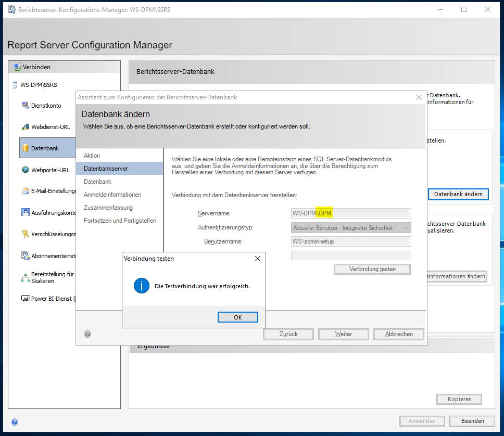The width and height of the screenshot is (504, 436).
Task: Open the Verschlüsselungsschlüssel page
Action: tap(53, 234)
